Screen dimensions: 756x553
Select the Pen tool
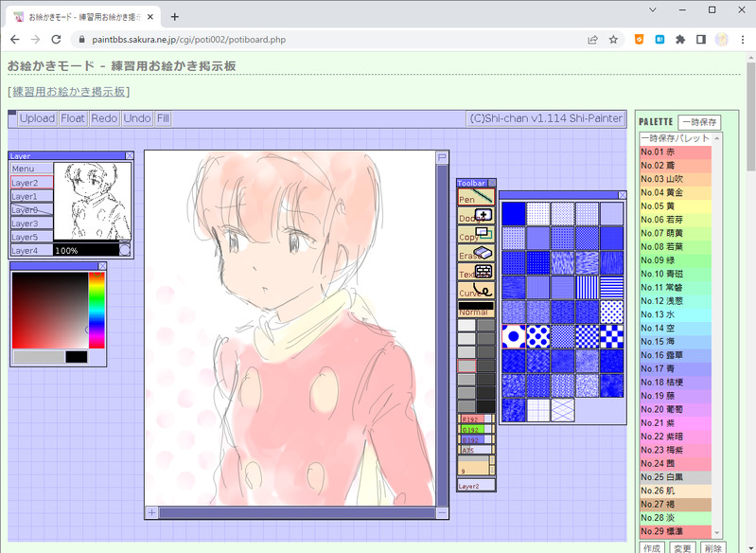[x=476, y=197]
